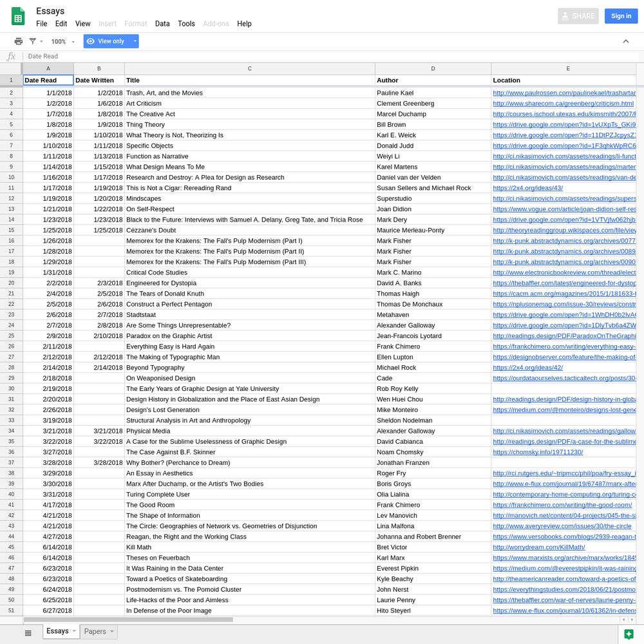Screen dimensions: 644x644
Task: Click the formula bar field
Action: (x=333, y=56)
